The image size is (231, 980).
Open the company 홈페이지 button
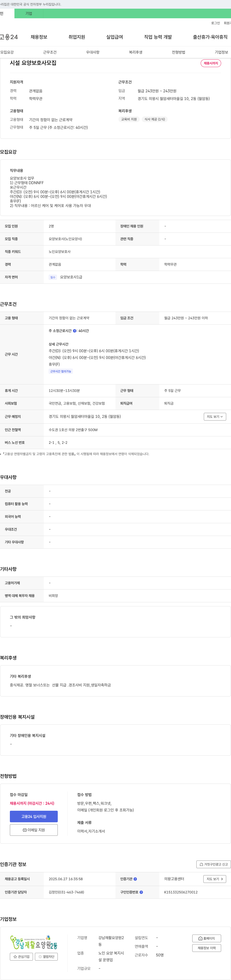pyautogui.click(x=207, y=938)
